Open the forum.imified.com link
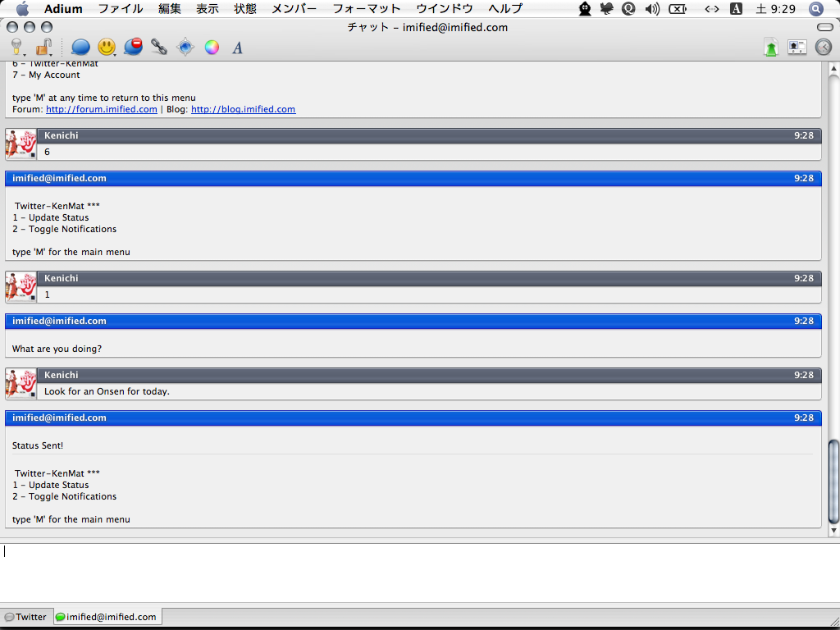 (102, 109)
